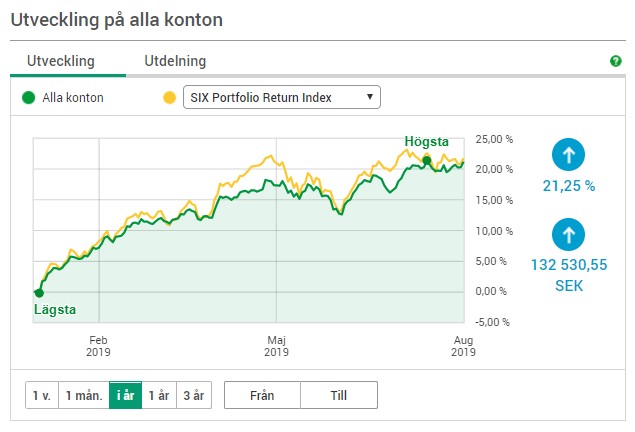Click the 21,25 % return value
The height and width of the screenshot is (432, 635).
pos(569,186)
